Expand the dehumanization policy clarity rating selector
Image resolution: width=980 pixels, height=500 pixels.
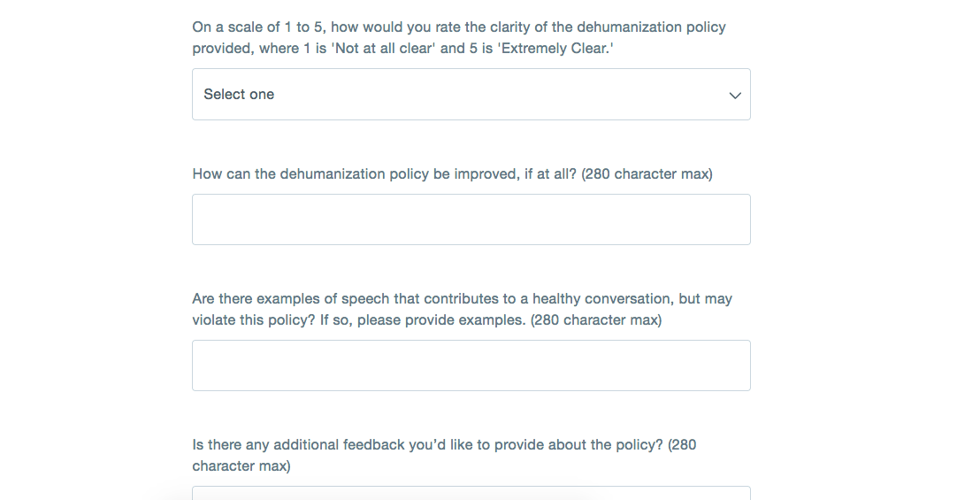[471, 95]
